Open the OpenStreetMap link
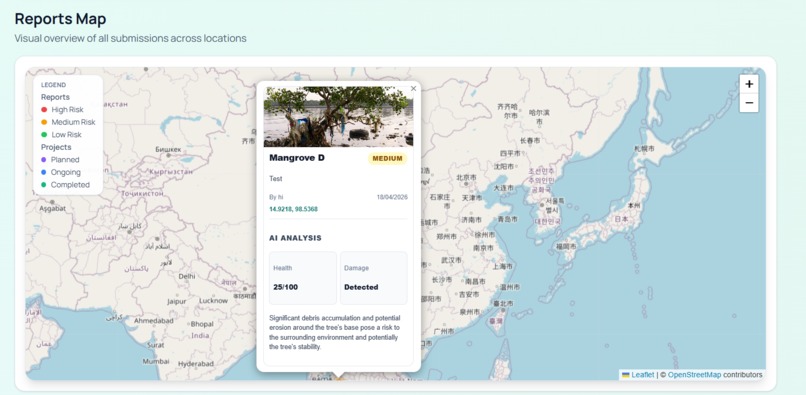806x395 pixels. coord(694,374)
